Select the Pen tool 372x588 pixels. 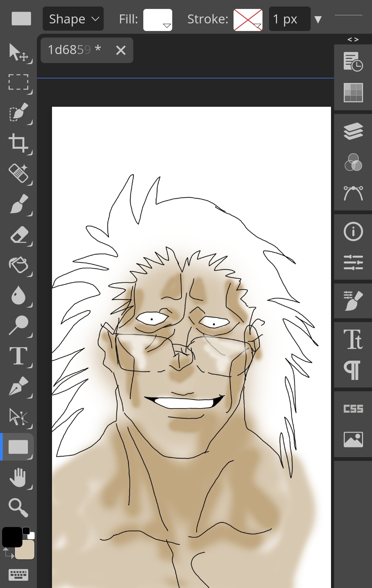coord(19,386)
